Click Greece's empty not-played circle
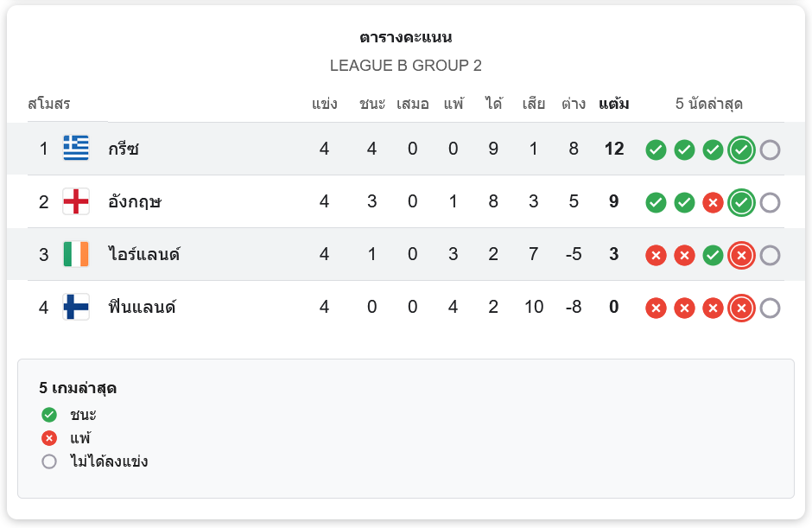812x528 pixels. (x=770, y=150)
